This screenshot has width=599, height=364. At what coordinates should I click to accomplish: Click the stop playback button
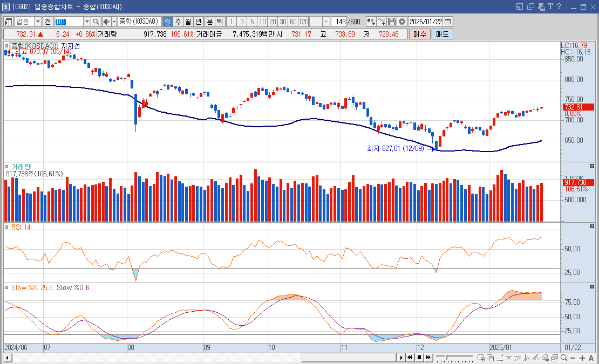click(x=419, y=358)
